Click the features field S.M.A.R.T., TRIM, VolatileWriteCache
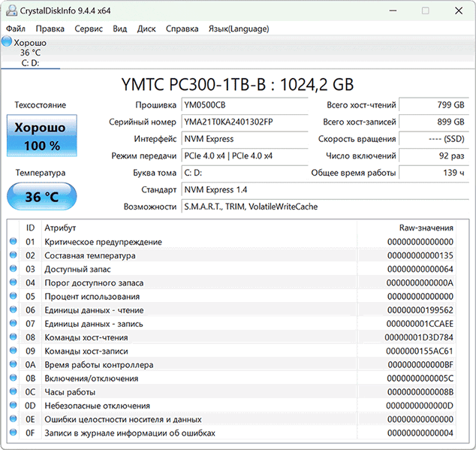This screenshot has height=450, width=476. click(325, 207)
